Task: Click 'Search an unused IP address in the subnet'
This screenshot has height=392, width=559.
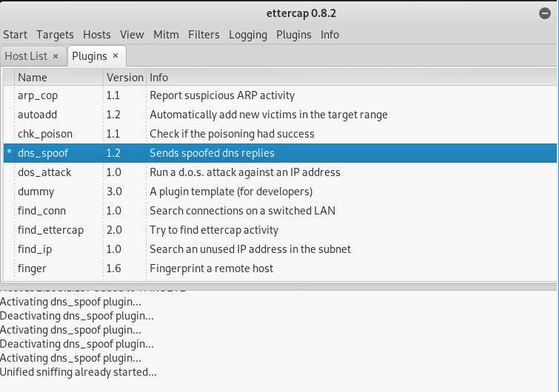Action: [x=250, y=249]
